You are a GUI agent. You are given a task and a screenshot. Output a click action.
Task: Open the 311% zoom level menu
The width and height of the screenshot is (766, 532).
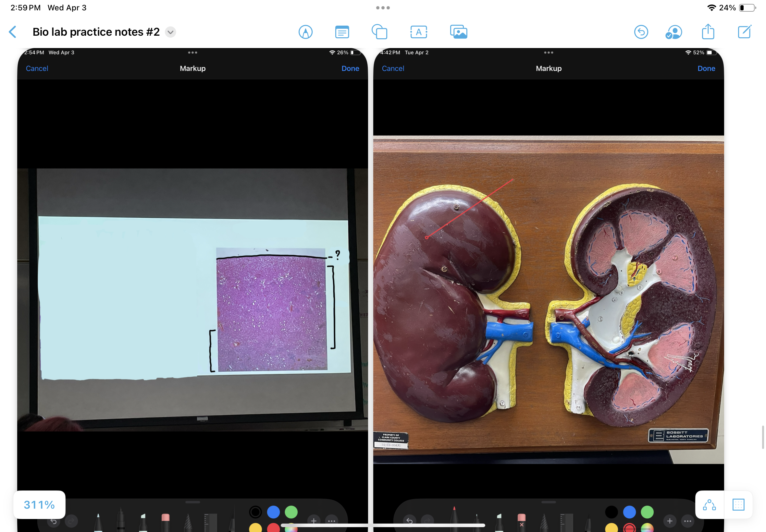point(39,504)
